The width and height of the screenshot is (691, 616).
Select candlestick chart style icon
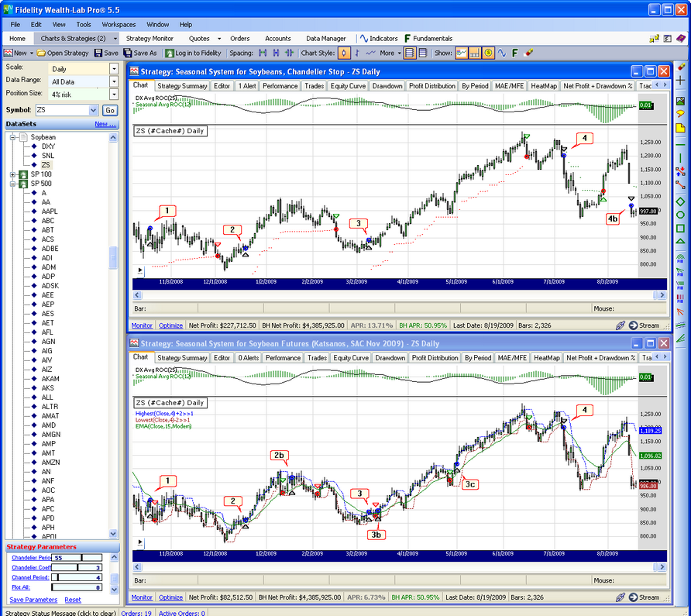[344, 53]
